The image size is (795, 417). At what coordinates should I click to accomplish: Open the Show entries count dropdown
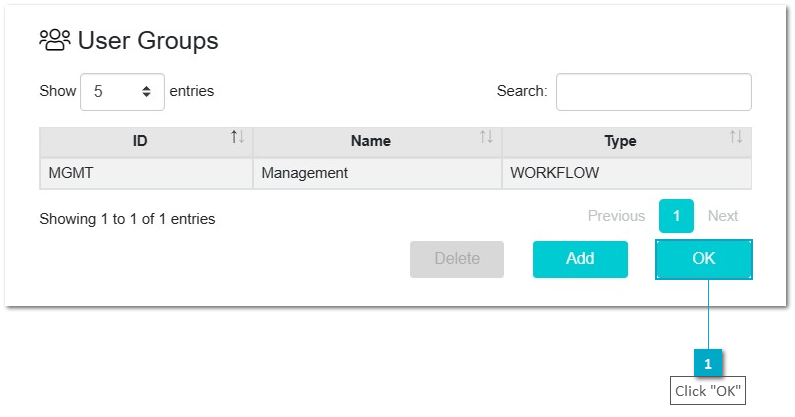coord(122,92)
